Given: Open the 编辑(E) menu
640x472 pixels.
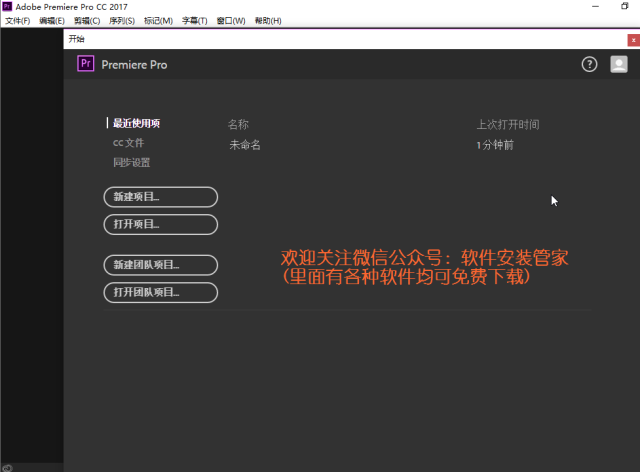Looking at the screenshot, I should click(52, 20).
